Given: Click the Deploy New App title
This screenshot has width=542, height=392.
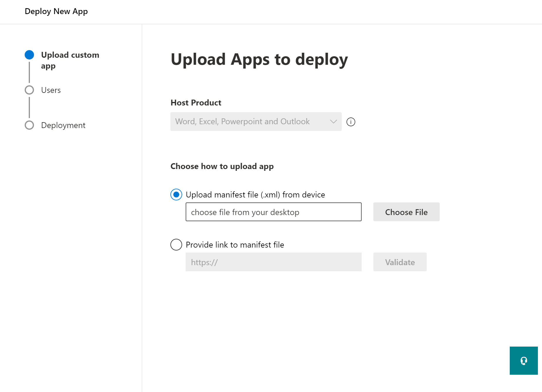Looking at the screenshot, I should click(x=56, y=11).
